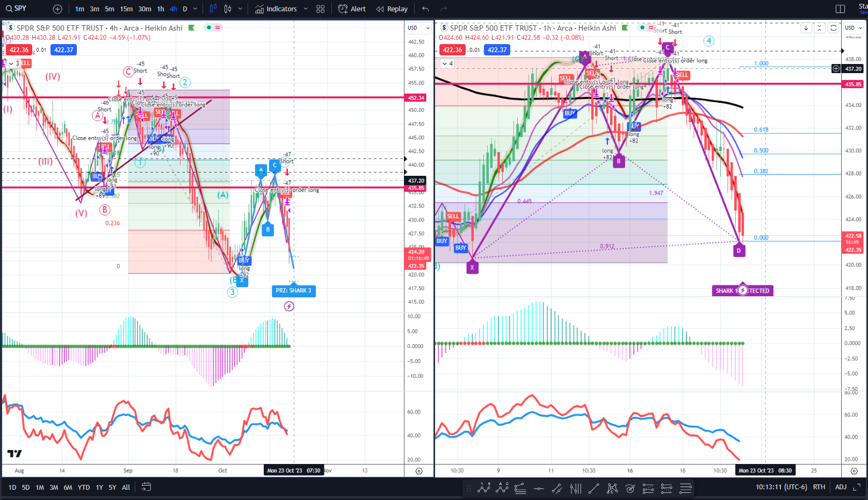Viewport: 868px width, 500px height.
Task: Switch to 1h timeframe
Action: [161, 9]
